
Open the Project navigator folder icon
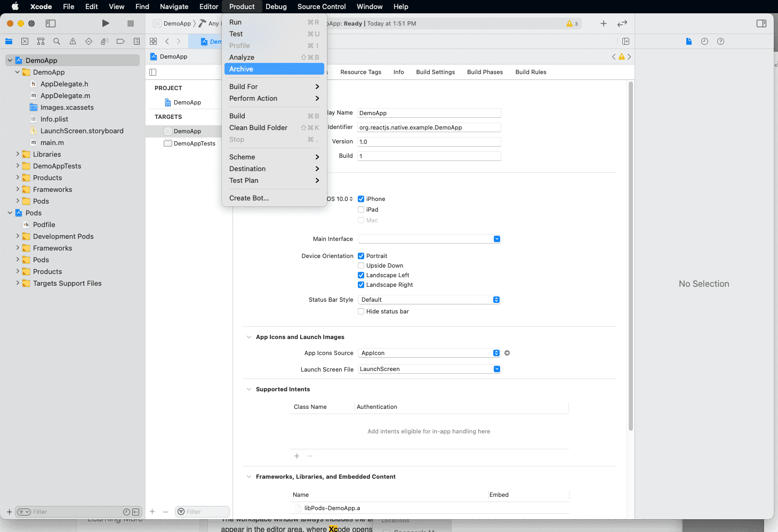[x=9, y=41]
